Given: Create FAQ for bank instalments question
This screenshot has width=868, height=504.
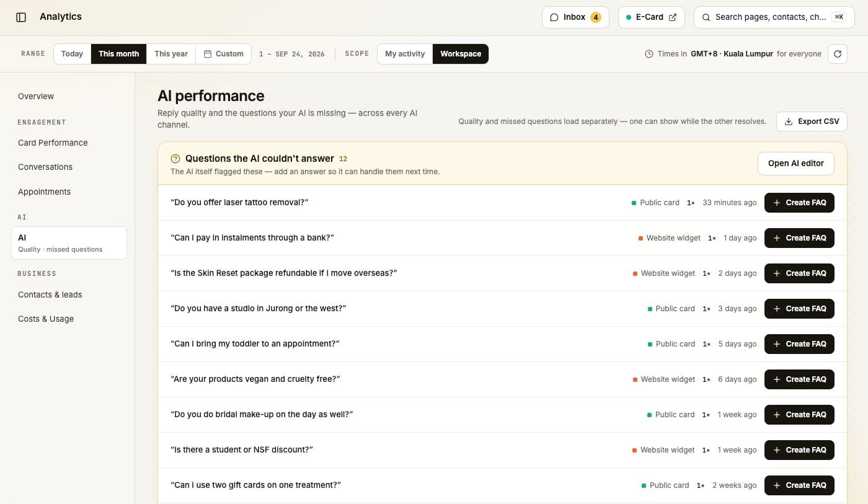Looking at the screenshot, I should click(799, 238).
